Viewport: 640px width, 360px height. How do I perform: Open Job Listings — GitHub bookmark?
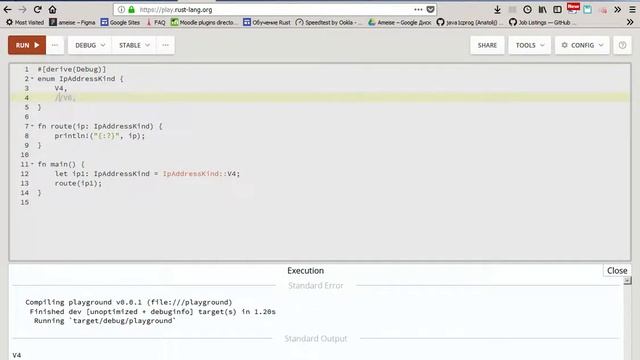542,22
